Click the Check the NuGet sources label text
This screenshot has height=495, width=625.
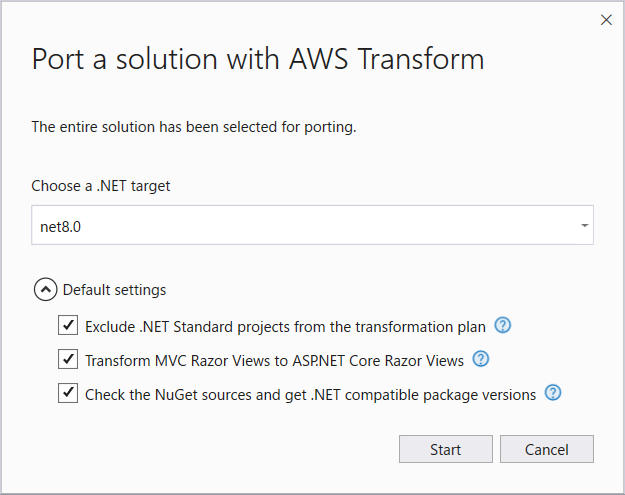coord(310,394)
